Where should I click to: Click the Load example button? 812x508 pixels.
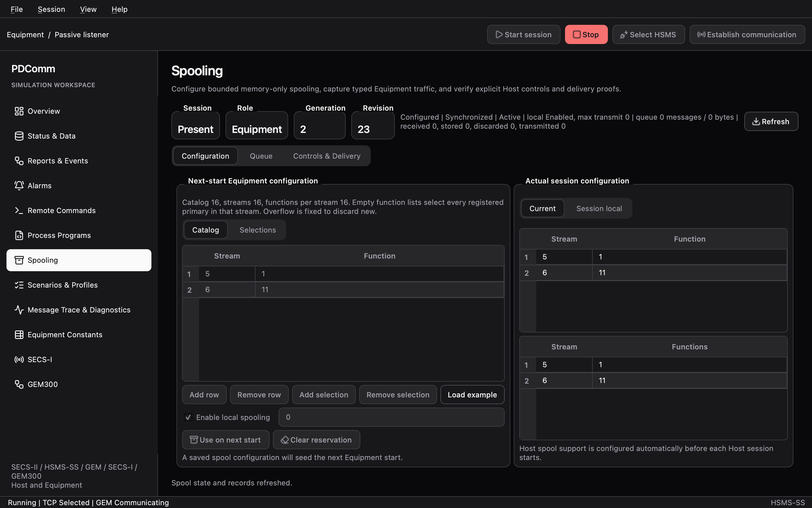pos(472,395)
